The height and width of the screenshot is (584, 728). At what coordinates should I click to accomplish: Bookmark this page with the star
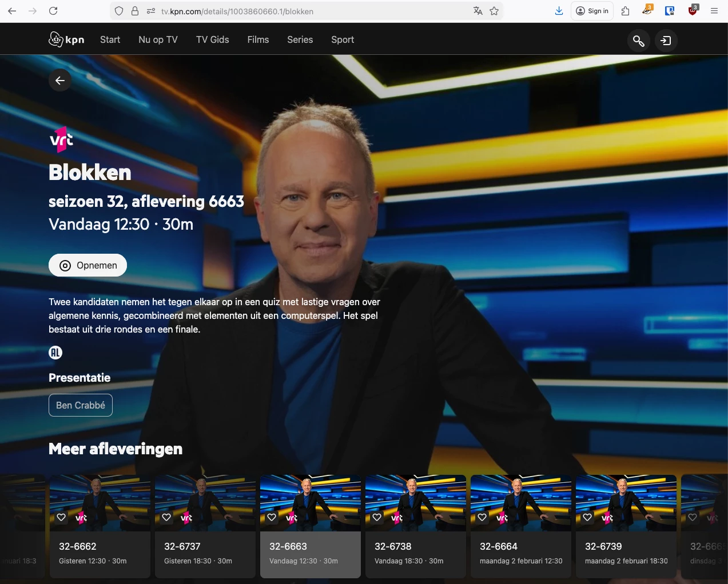tap(494, 11)
